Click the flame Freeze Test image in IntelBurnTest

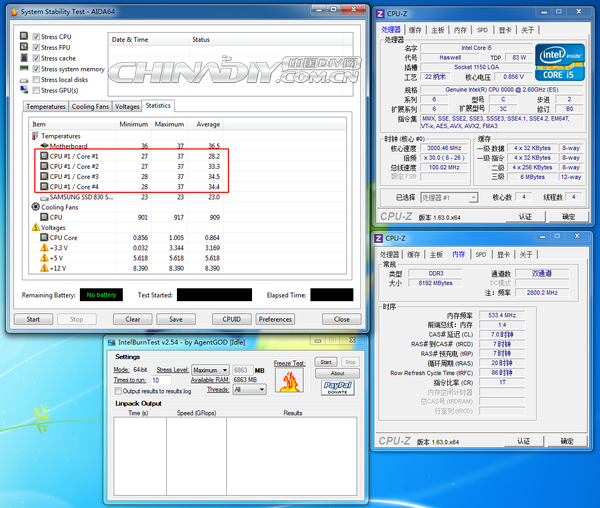pyautogui.click(x=289, y=380)
